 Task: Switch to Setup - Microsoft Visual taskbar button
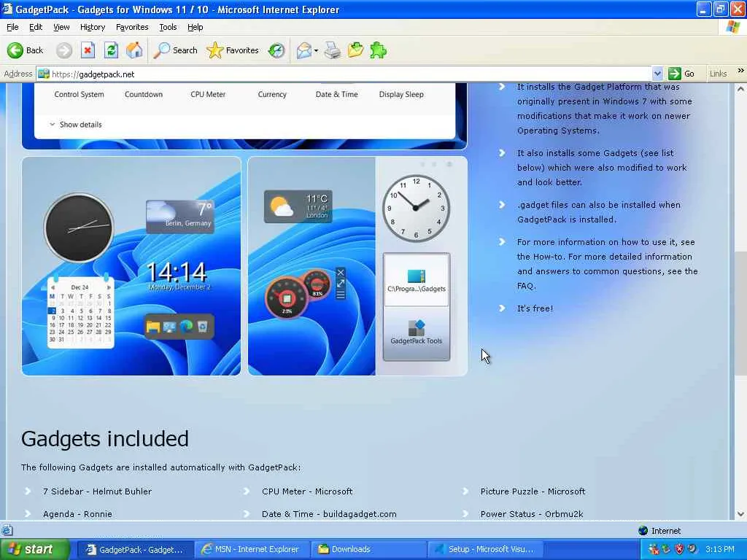[x=484, y=549]
